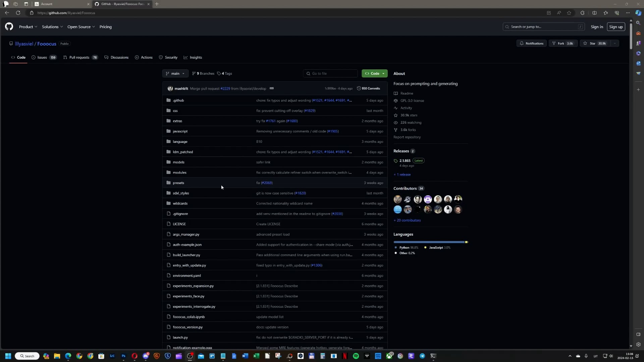Open the launch.py file
Image resolution: width=644 pixels, height=362 pixels.
pos(180,338)
